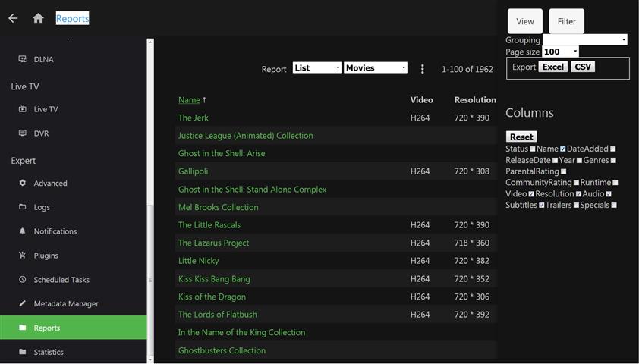Open Metadata Manager in the sidebar
The width and height of the screenshot is (639, 364).
point(66,304)
